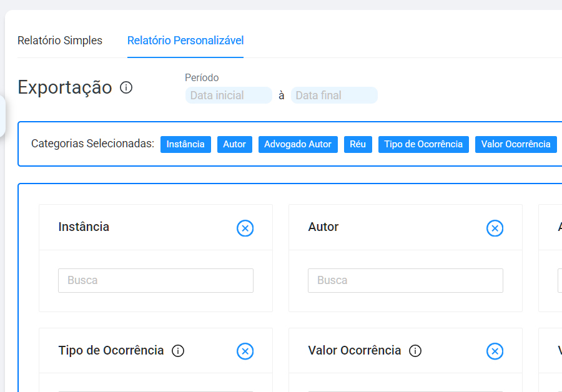Open the Data final date field
The height and width of the screenshot is (392, 562).
tap(334, 96)
